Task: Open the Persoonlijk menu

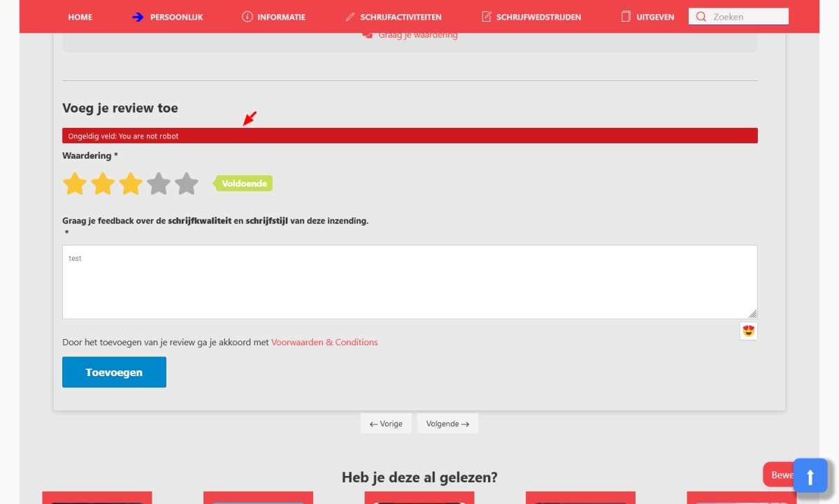Action: 176,17
